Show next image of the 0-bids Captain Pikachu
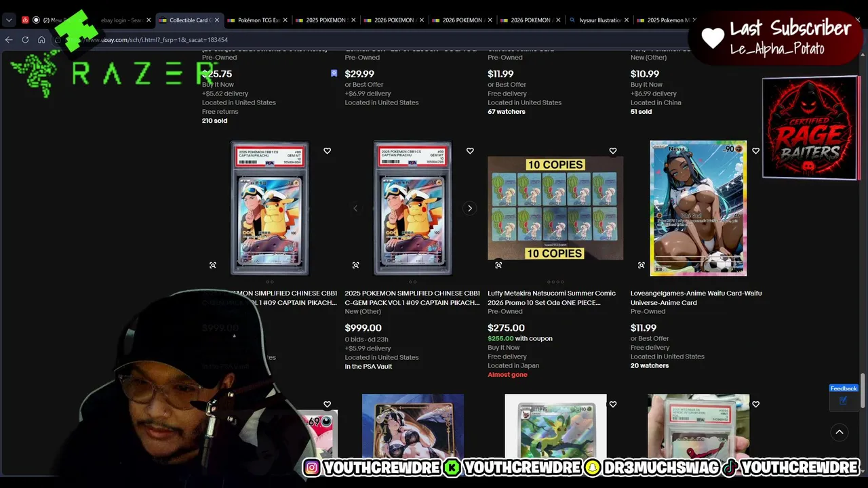 pyautogui.click(x=469, y=208)
